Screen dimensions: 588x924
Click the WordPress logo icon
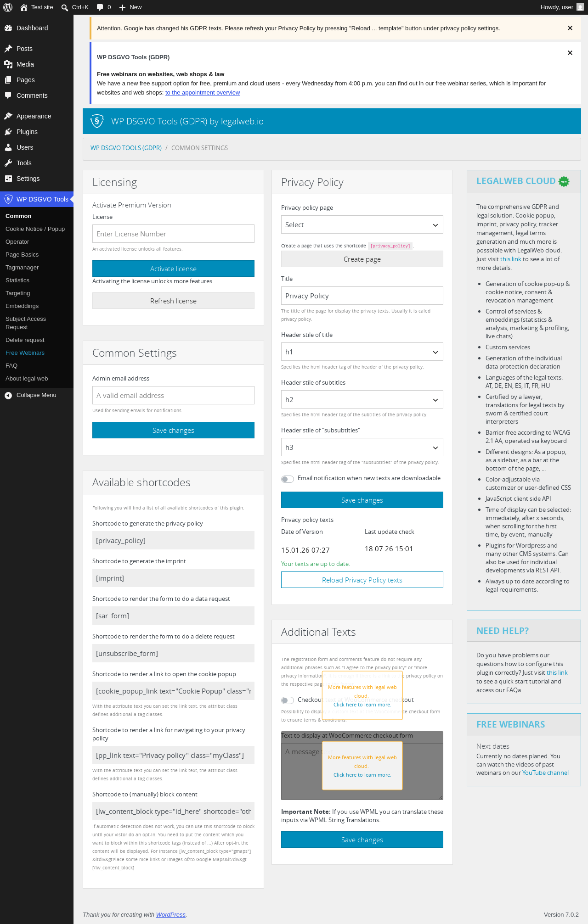8,7
